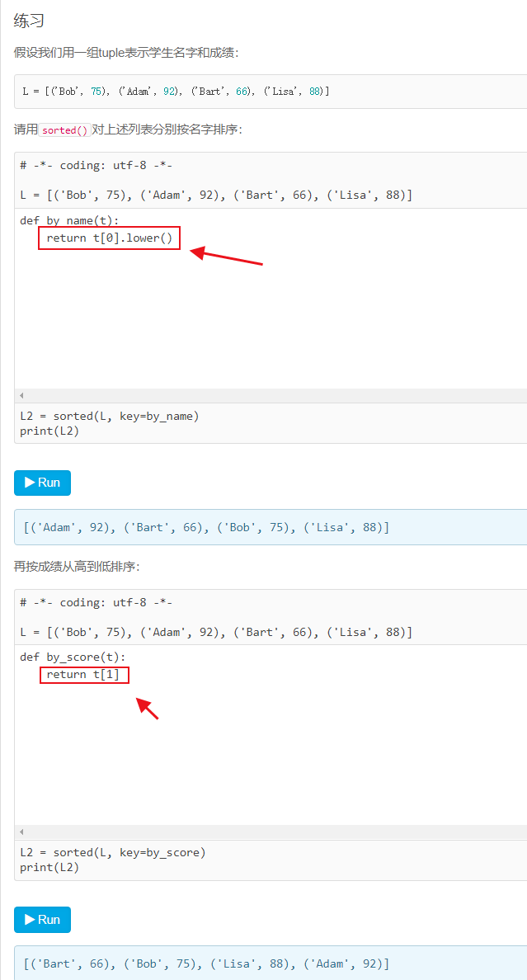Click the '练习' heading

29,21
